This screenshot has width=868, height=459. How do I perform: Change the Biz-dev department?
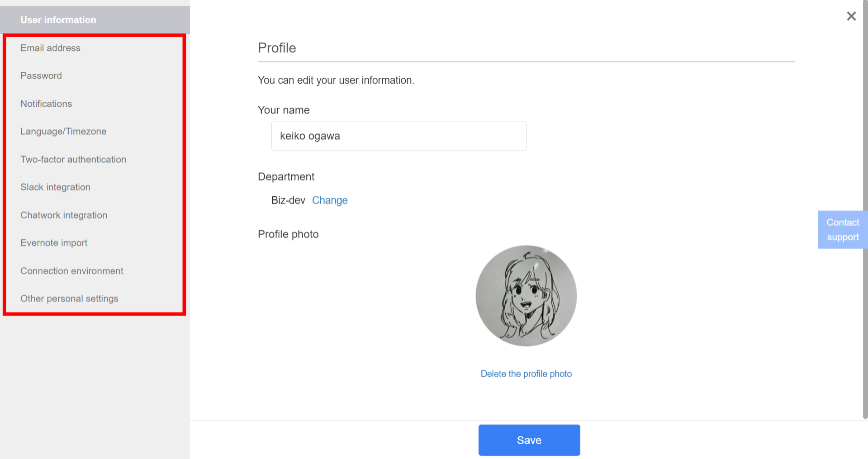(330, 200)
